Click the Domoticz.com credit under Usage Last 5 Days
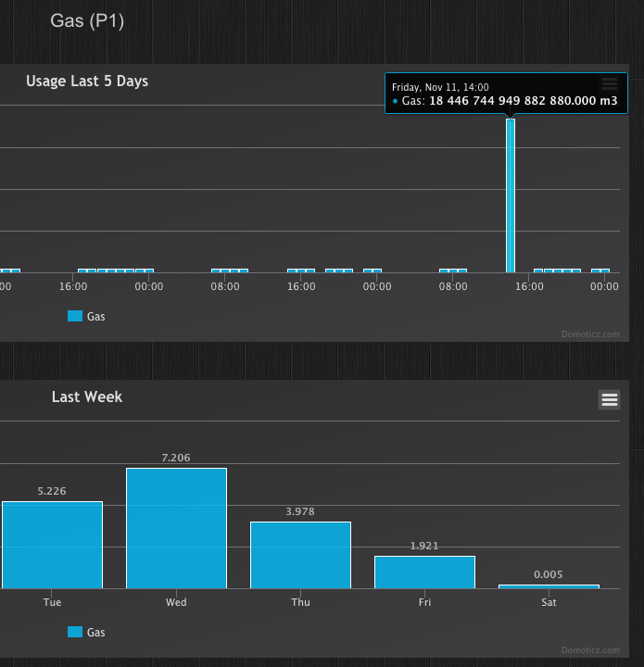644x667 pixels. point(590,334)
